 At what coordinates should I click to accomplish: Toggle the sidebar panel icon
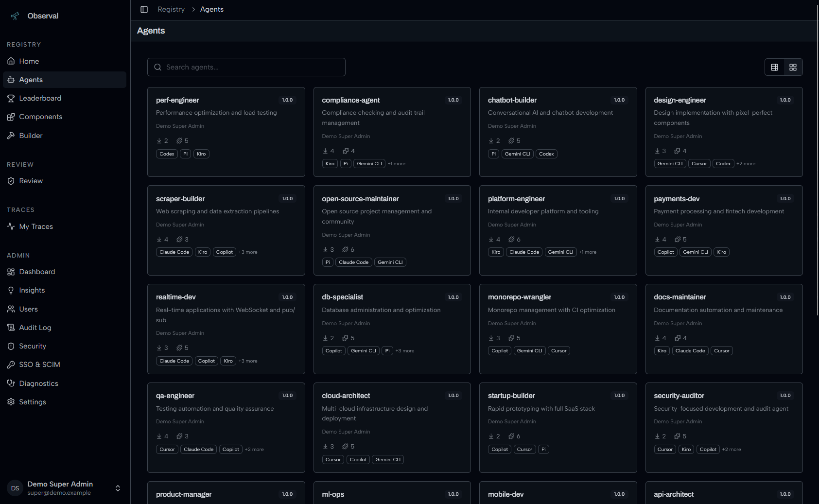(144, 9)
